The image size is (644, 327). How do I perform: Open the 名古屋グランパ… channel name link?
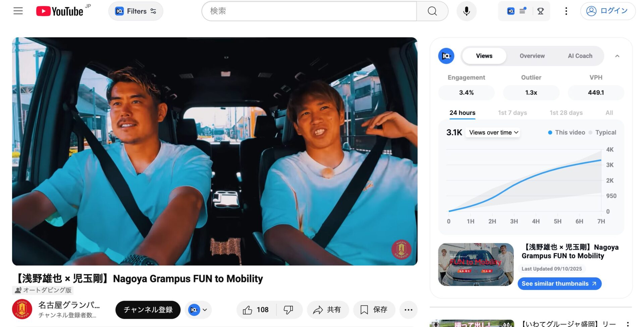click(x=69, y=305)
